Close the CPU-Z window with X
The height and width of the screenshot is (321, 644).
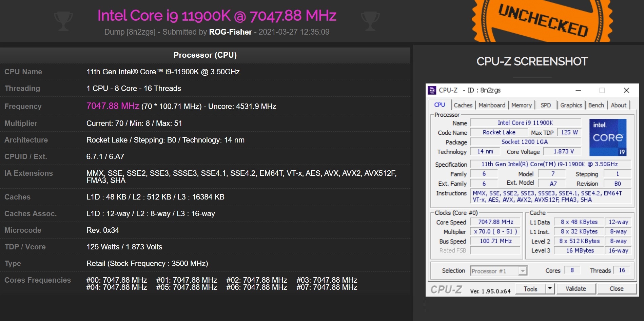pos(626,90)
